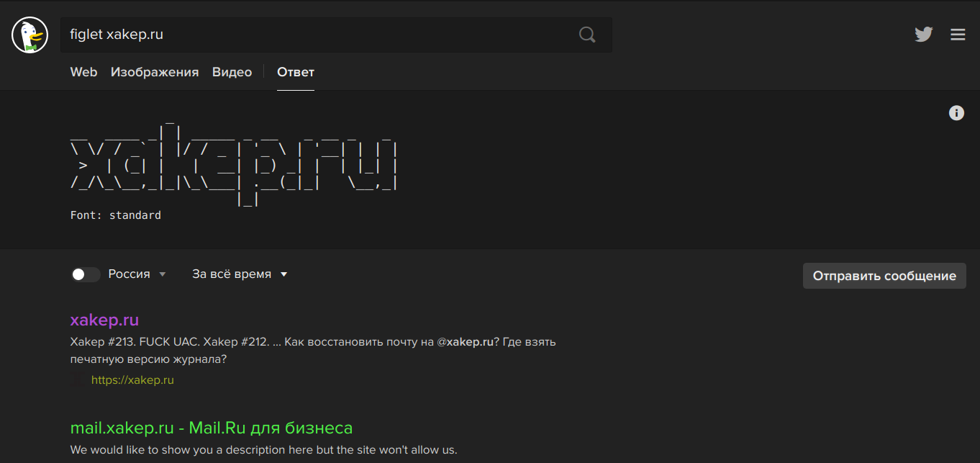Switch to the Web tab

(83, 72)
